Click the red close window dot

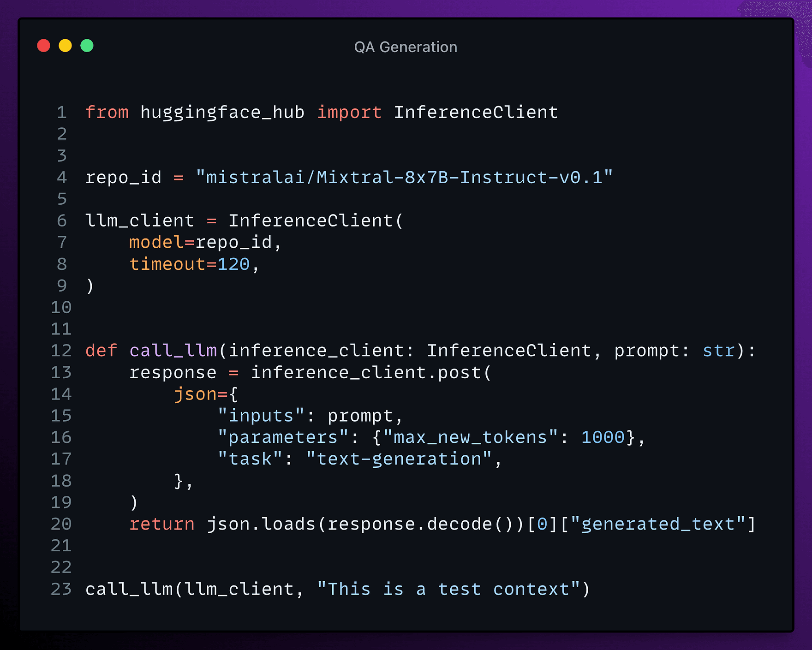(x=43, y=46)
